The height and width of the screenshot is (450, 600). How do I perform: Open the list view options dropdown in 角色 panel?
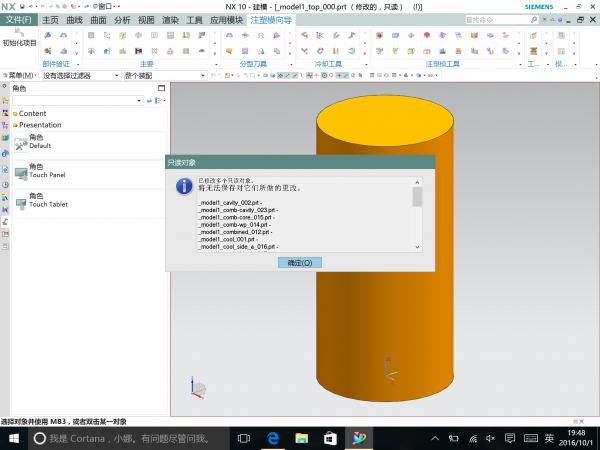[x=160, y=101]
